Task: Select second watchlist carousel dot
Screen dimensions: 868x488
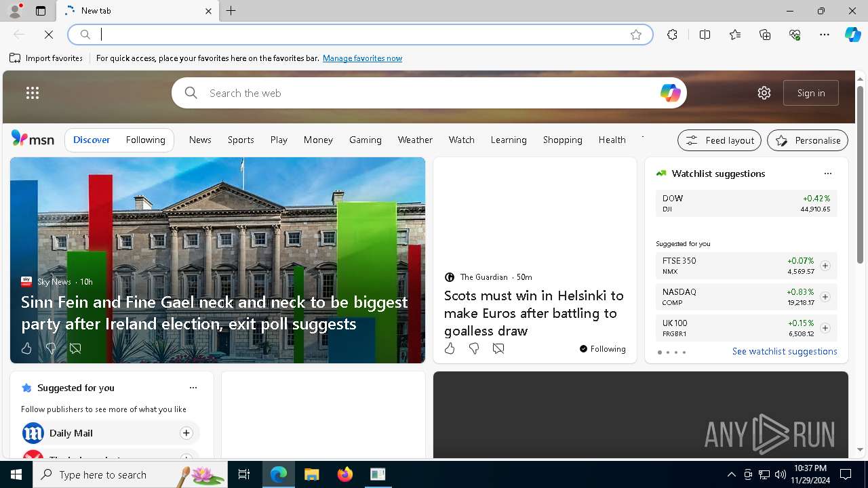Action: tap(667, 352)
